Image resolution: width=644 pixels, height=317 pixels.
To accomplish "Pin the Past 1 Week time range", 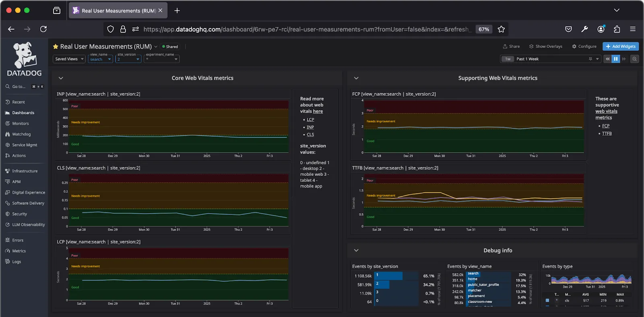I will click(x=590, y=59).
